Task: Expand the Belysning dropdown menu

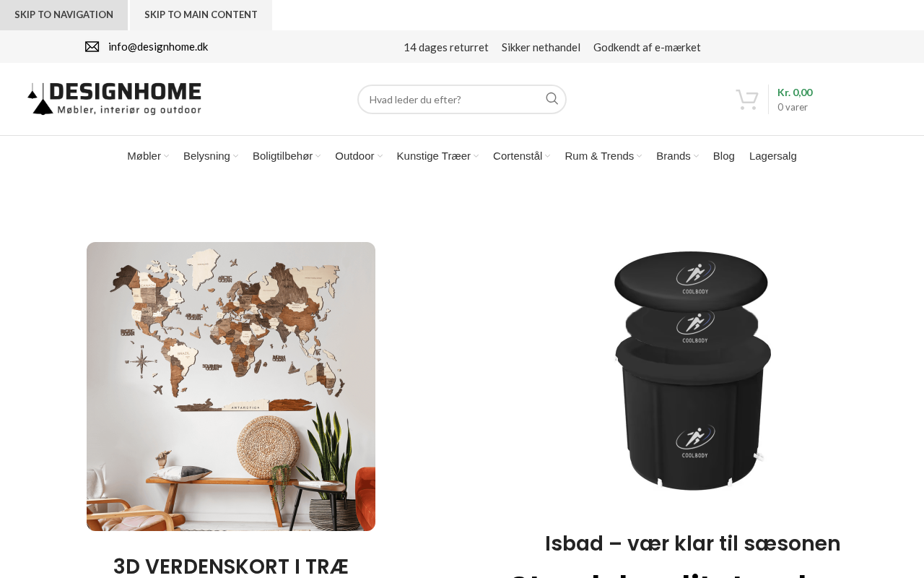Action: pos(211,156)
